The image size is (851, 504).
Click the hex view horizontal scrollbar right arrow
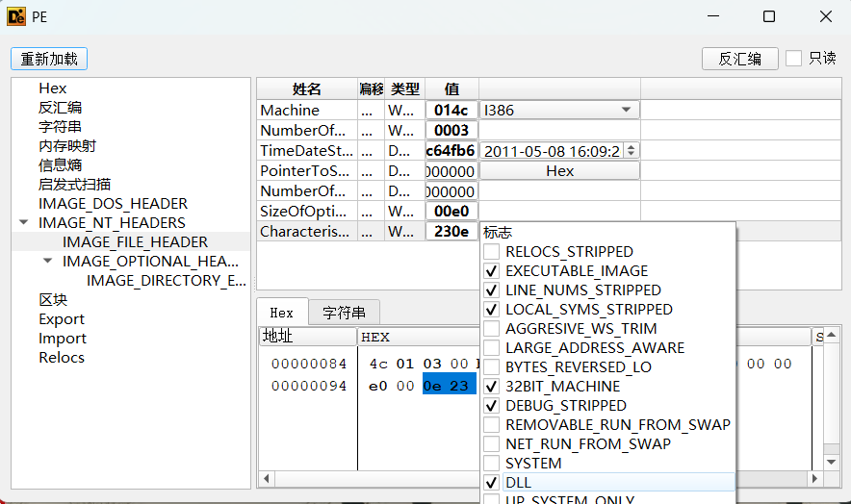814,478
